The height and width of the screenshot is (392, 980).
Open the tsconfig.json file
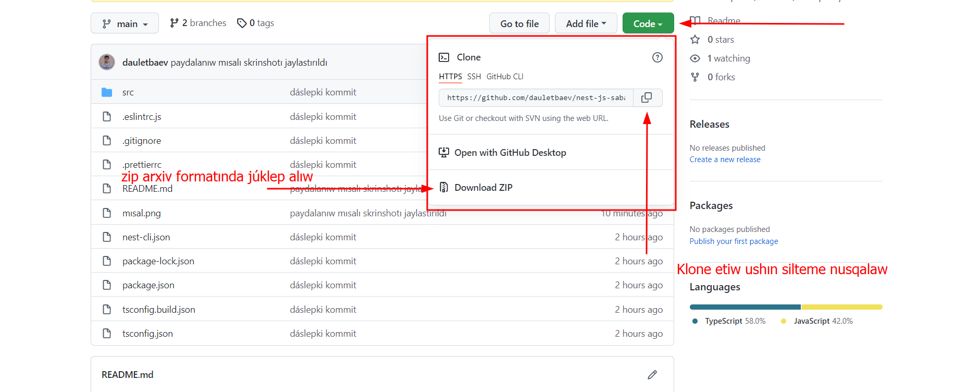[147, 334]
